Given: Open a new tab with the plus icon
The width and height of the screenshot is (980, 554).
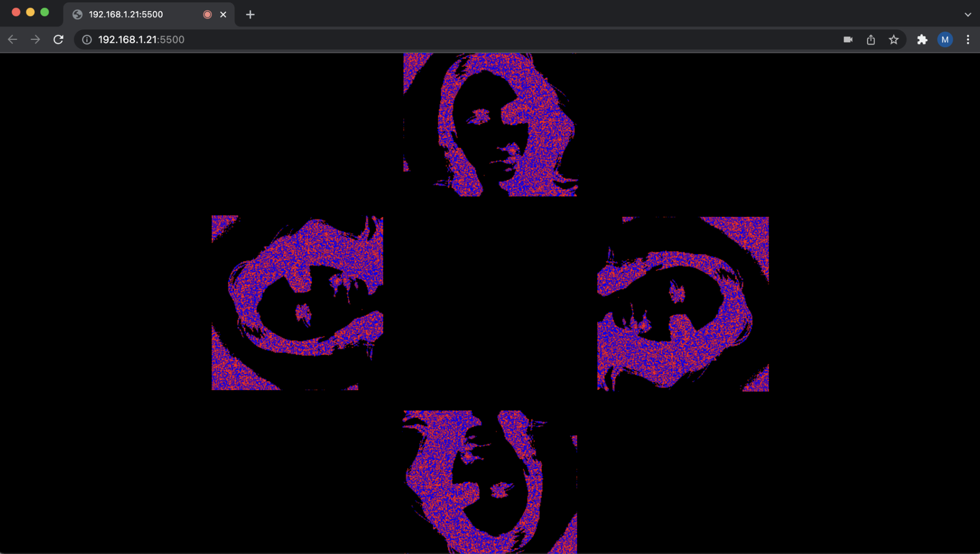Looking at the screenshot, I should tap(250, 14).
